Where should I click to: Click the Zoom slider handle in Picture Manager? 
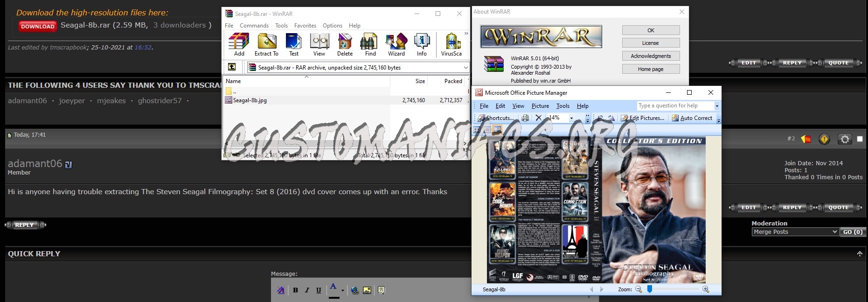pyautogui.click(x=649, y=289)
